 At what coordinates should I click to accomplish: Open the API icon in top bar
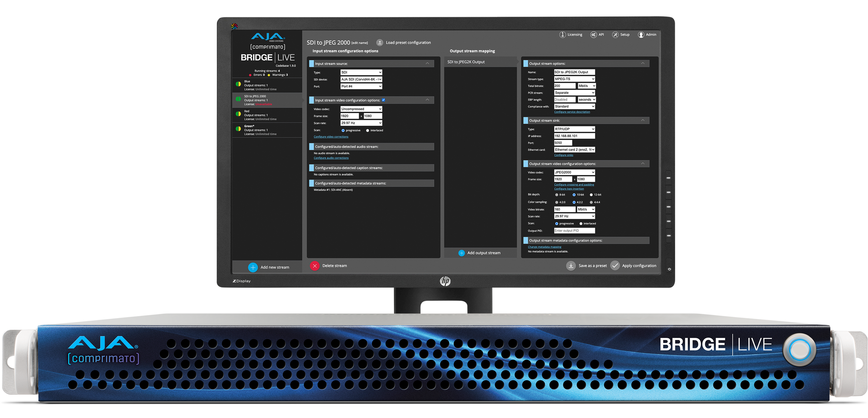[593, 34]
